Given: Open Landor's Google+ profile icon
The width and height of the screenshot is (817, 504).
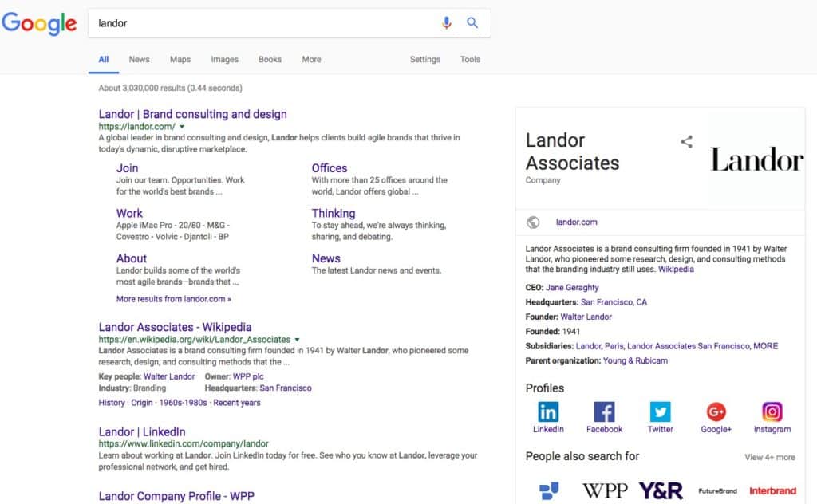Looking at the screenshot, I should [x=716, y=411].
